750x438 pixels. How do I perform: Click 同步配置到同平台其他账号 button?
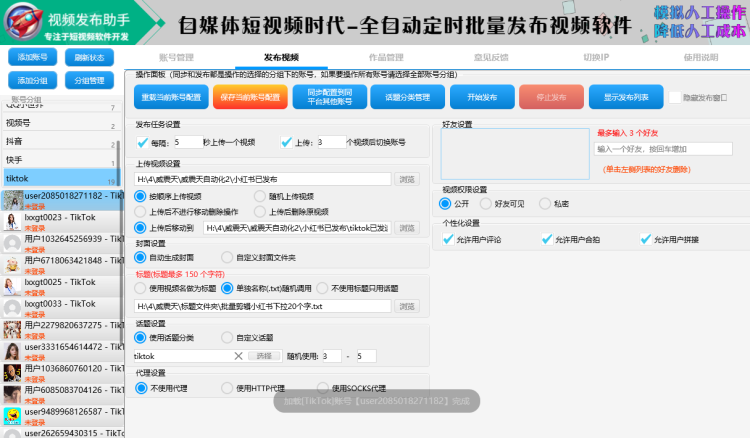(330, 97)
